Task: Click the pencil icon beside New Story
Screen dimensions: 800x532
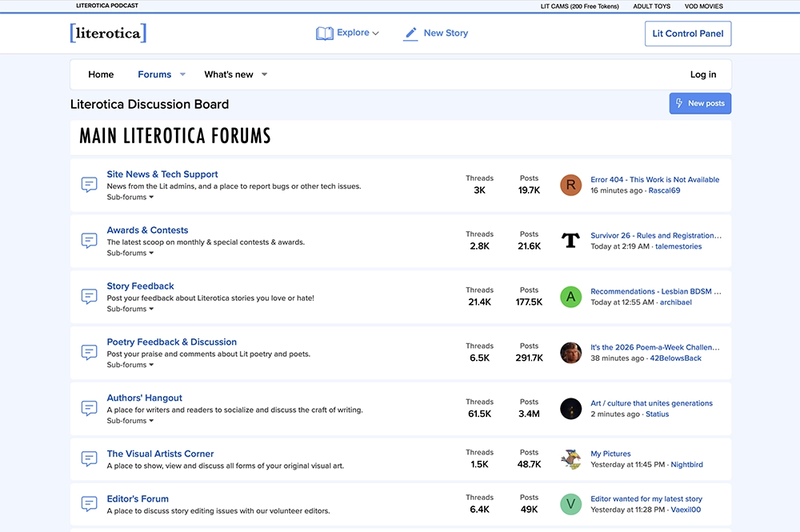Action: (410, 34)
